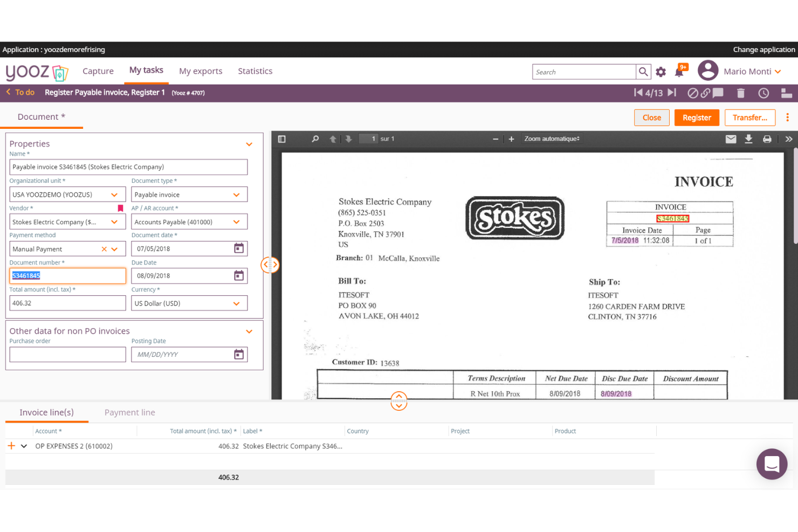Switch to the Payment line tab

(x=129, y=412)
